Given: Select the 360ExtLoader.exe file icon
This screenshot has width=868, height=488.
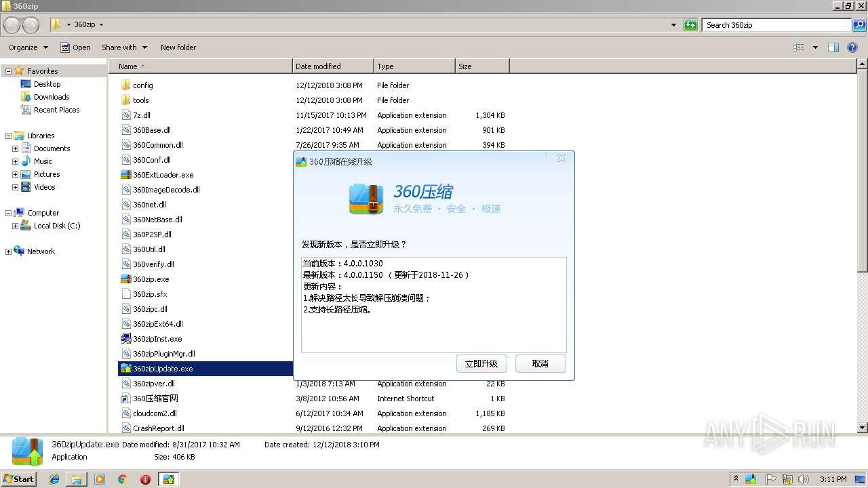Looking at the screenshot, I should (x=125, y=175).
